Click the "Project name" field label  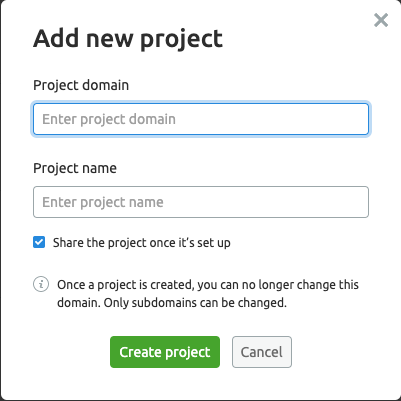pyautogui.click(x=75, y=168)
